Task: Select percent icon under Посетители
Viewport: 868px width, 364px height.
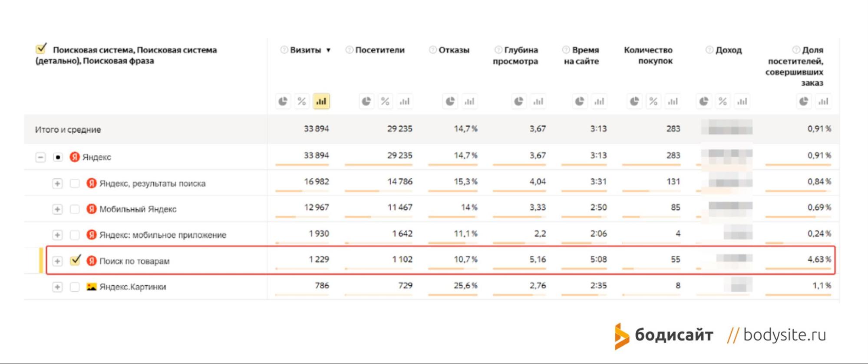Action: (x=385, y=102)
